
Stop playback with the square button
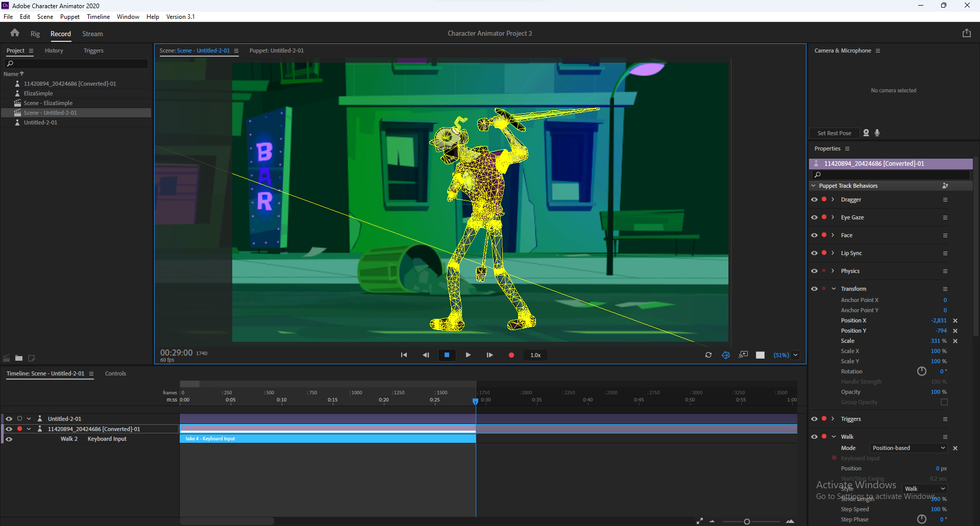click(x=447, y=355)
